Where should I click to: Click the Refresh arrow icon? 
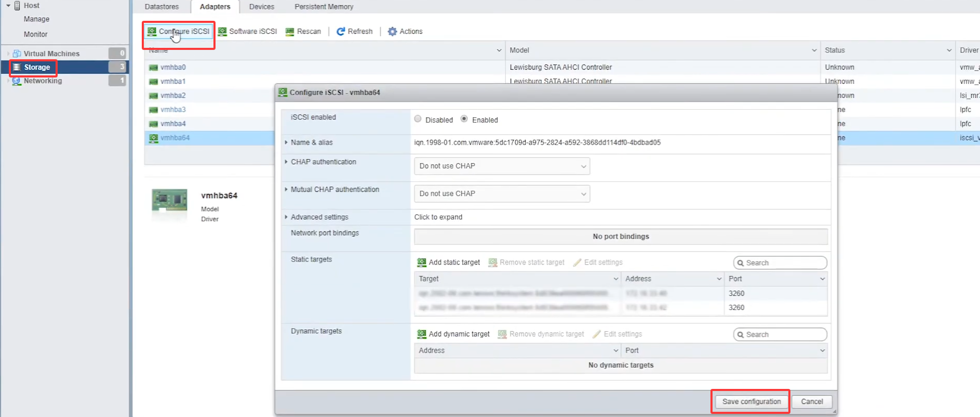click(341, 31)
